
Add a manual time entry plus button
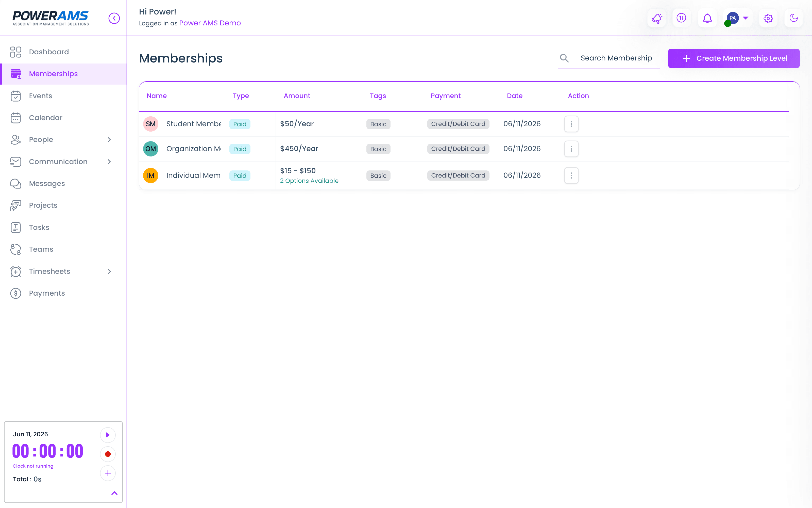[108, 473]
